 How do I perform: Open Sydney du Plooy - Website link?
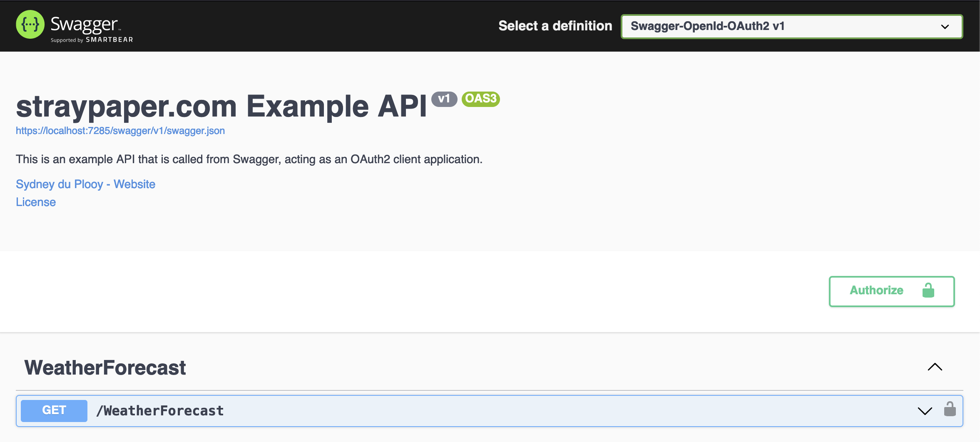85,184
